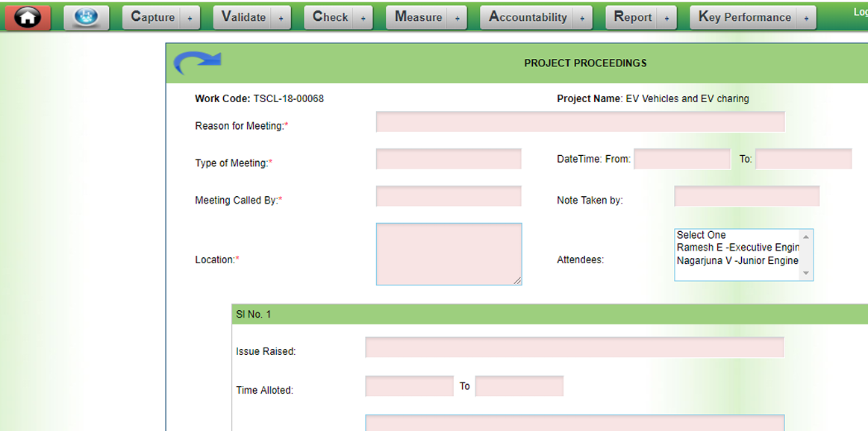Select Nagarjuna V in Attendees list
868x431 pixels.
737,261
